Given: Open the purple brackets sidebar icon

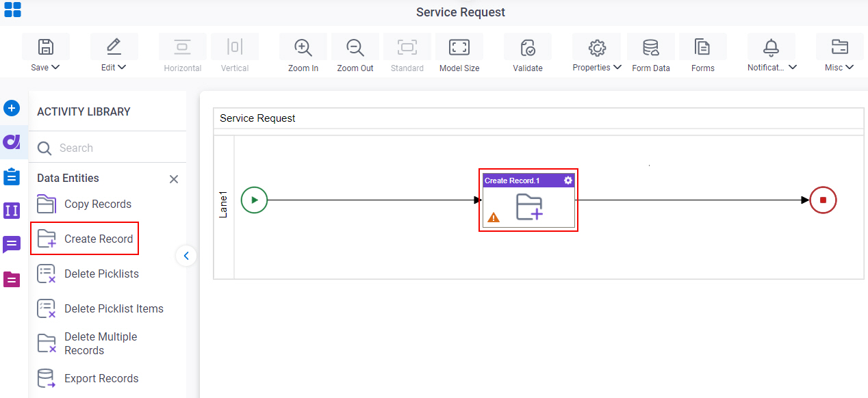Looking at the screenshot, I should coord(12,211).
